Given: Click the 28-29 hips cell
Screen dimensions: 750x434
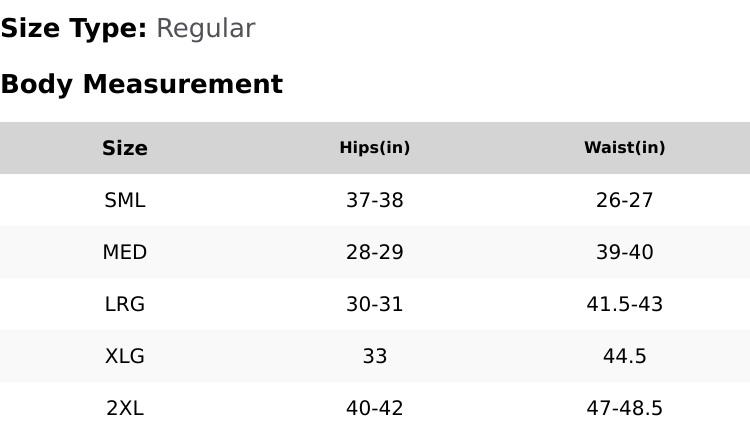Looking at the screenshot, I should click(x=375, y=252).
